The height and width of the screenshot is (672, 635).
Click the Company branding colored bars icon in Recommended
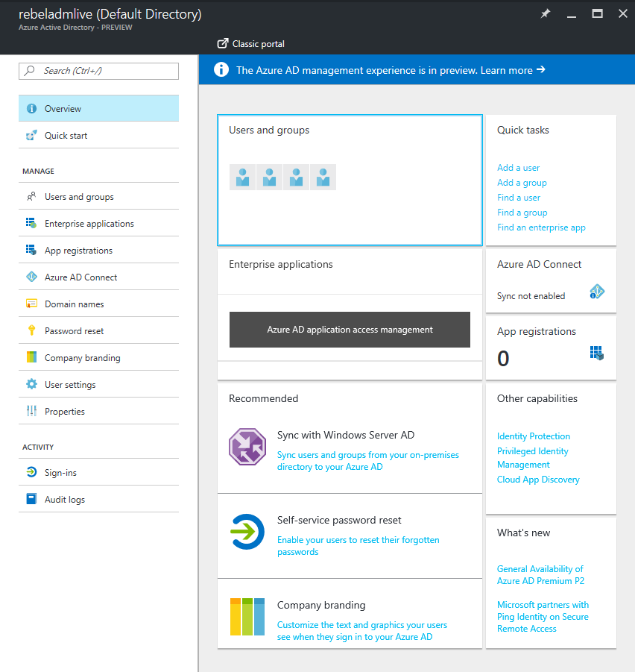click(x=247, y=617)
